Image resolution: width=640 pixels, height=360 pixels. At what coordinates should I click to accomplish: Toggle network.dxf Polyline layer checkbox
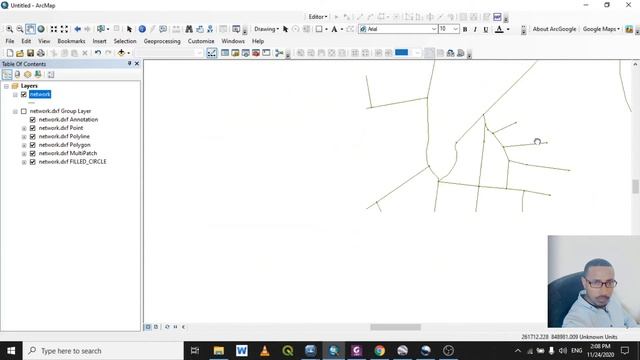click(33, 136)
